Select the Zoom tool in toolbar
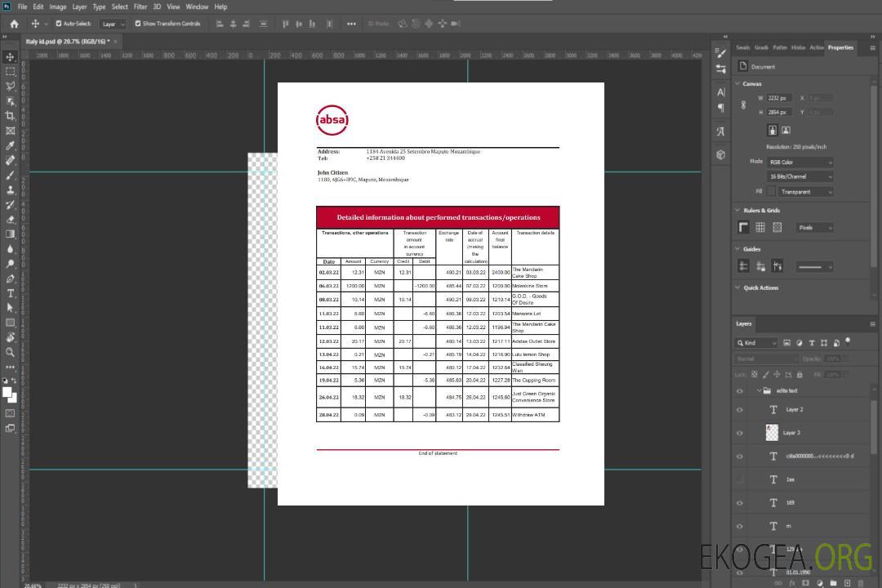The image size is (882, 588). coord(11,352)
